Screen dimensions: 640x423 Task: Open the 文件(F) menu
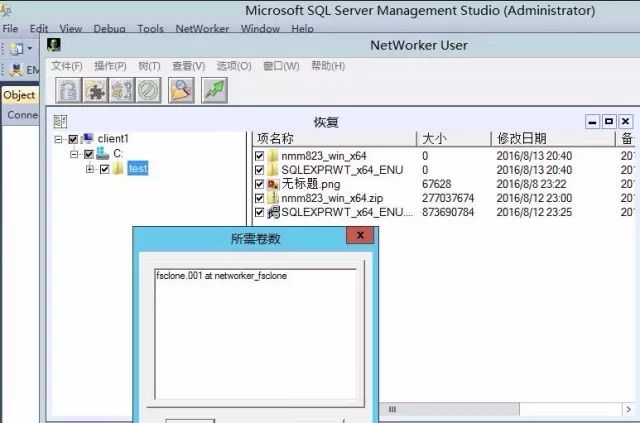tap(67, 66)
